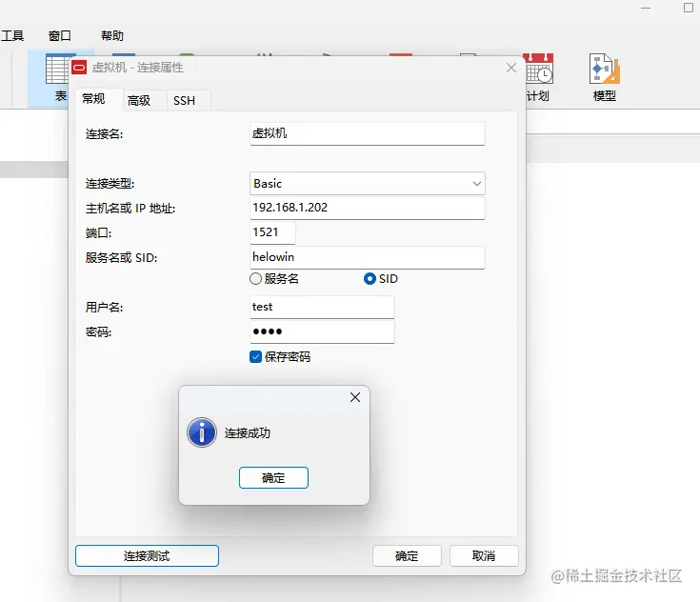This screenshot has width=700, height=602.
Task: Click the 端口 field with 1521
Action: point(272,232)
